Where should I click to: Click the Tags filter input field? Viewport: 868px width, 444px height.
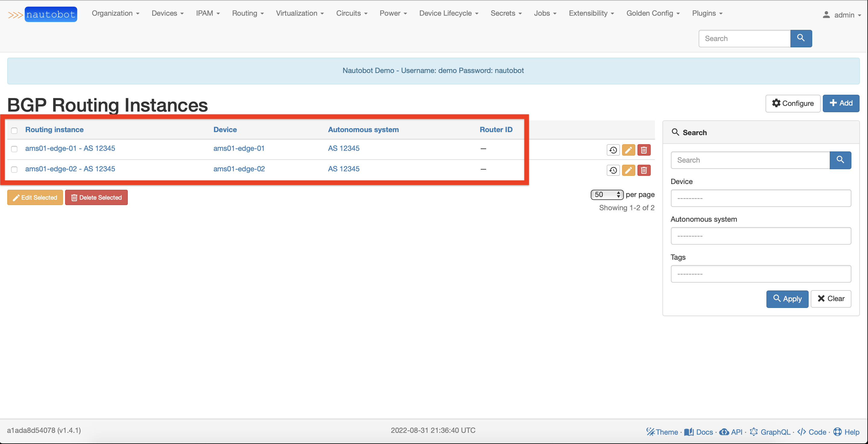click(760, 274)
